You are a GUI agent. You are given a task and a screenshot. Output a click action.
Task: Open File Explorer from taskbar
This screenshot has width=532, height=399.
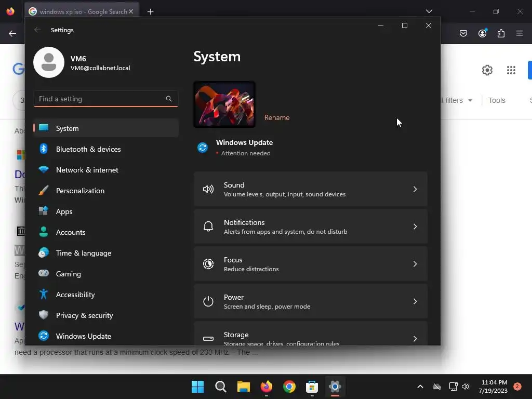tap(243, 387)
